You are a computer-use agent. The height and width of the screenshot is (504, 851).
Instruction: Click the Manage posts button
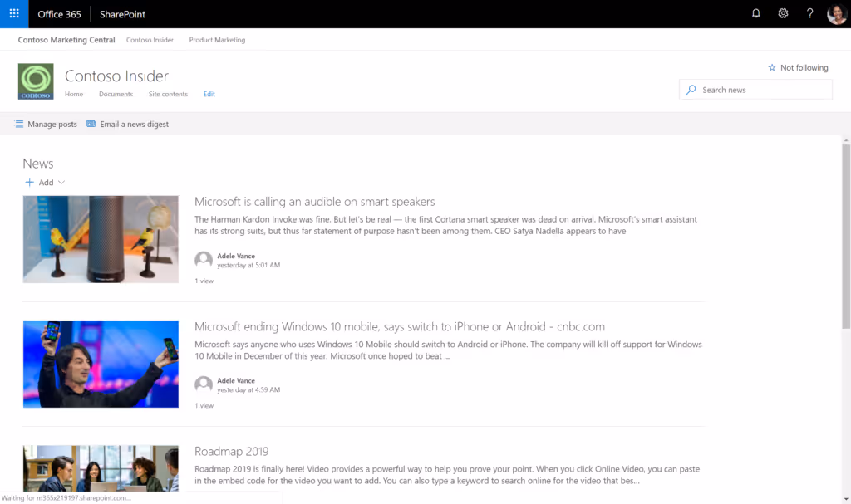pyautogui.click(x=46, y=125)
